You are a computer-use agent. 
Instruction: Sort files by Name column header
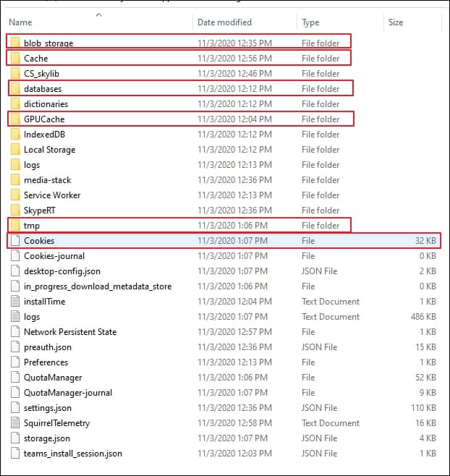click(20, 22)
